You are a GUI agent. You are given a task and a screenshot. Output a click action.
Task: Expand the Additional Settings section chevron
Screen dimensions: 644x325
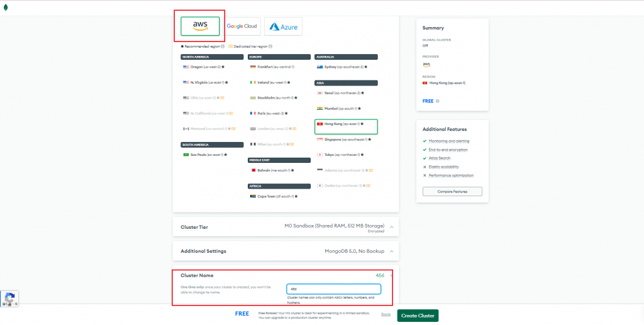click(x=391, y=251)
